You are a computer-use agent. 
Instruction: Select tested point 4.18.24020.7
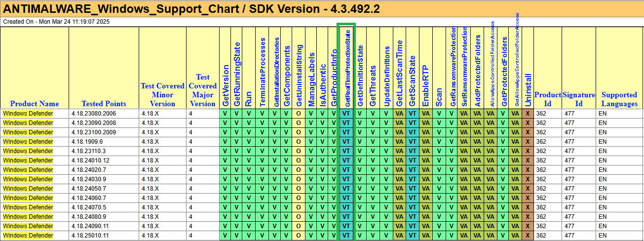point(88,170)
